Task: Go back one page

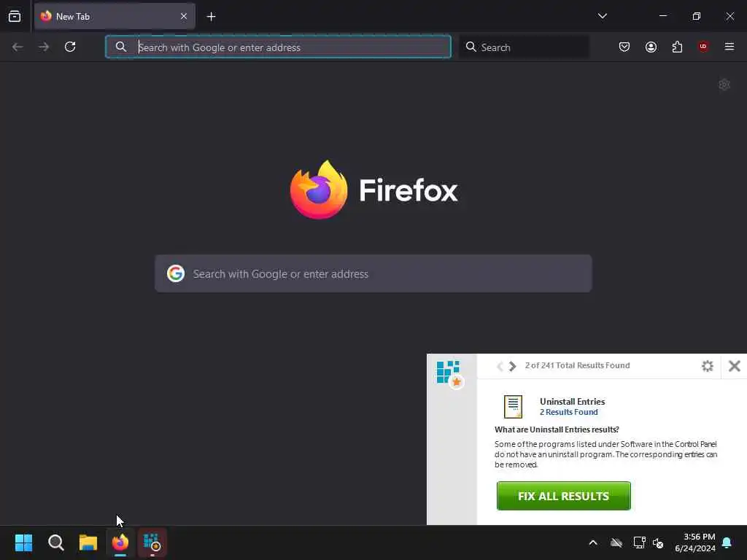Action: point(18,47)
